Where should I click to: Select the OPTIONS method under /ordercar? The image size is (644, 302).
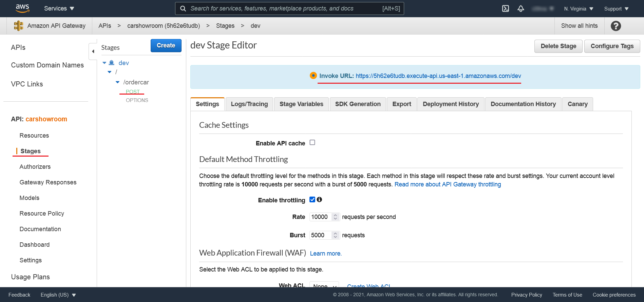click(137, 100)
